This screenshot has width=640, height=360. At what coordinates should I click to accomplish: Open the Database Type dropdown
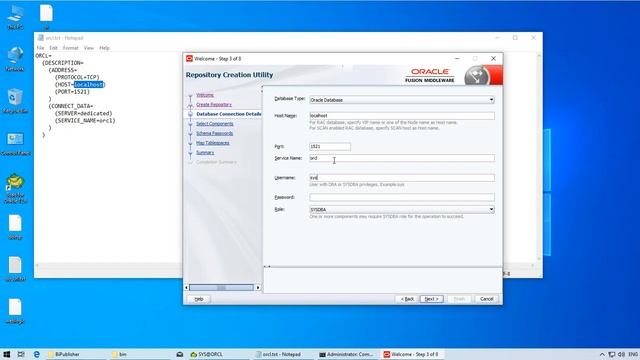(x=402, y=100)
